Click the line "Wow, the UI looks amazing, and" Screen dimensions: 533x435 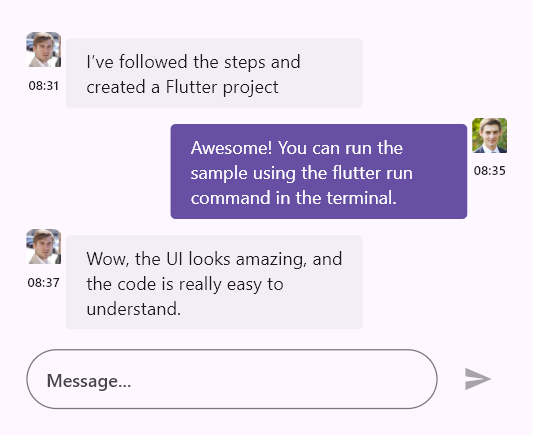click(x=214, y=259)
